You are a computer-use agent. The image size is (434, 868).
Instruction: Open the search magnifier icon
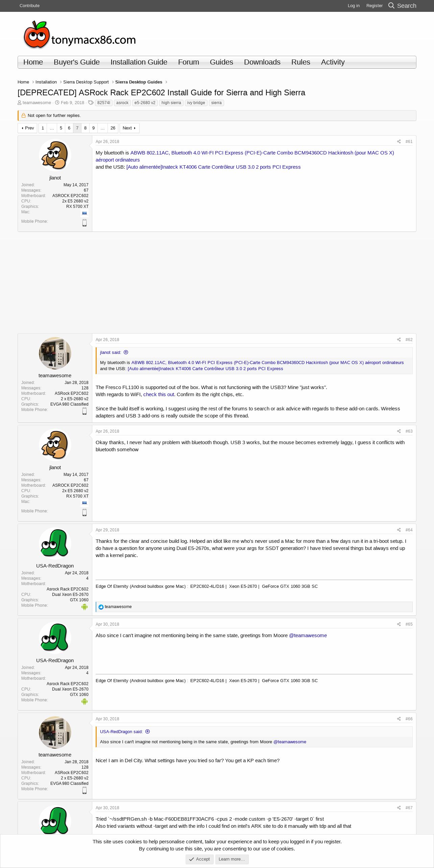pos(391,5)
